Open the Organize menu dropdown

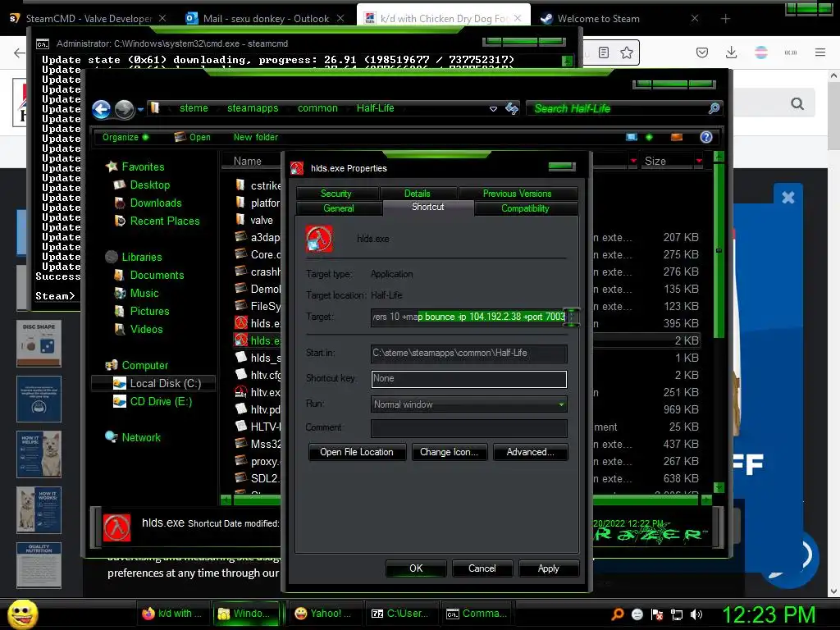[x=126, y=137]
